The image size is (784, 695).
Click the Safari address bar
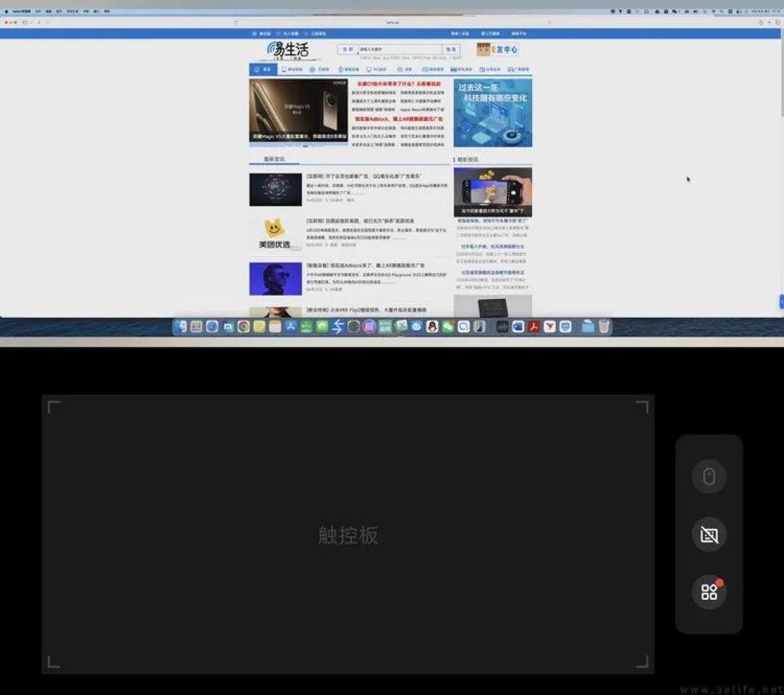click(x=392, y=22)
